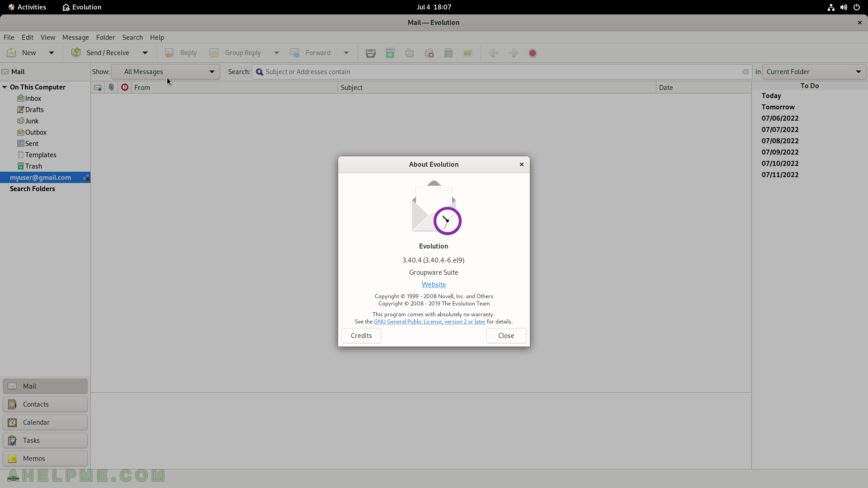This screenshot has height=488, width=868.
Task: Click the New message toolbar button
Action: coord(22,53)
